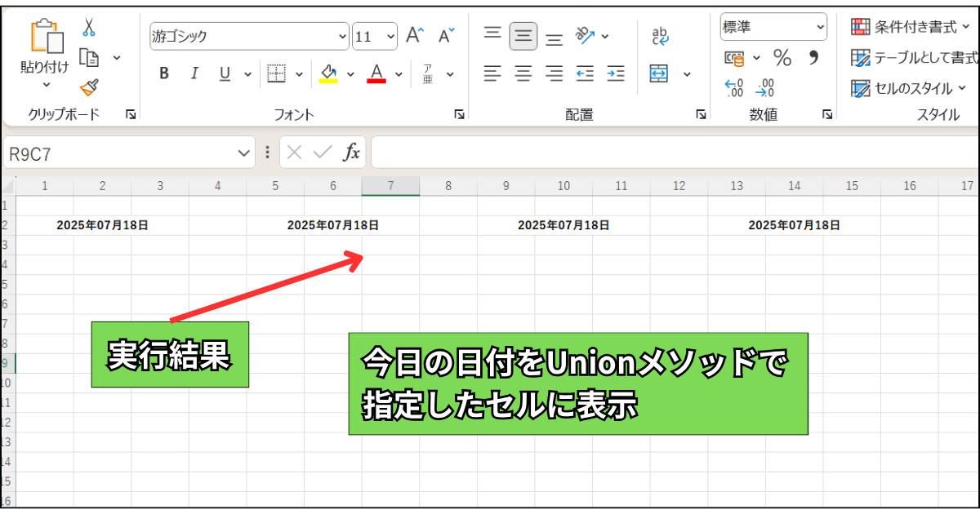Open the Merge and Center dropdown arrow
The height and width of the screenshot is (514, 980).
[x=687, y=73]
